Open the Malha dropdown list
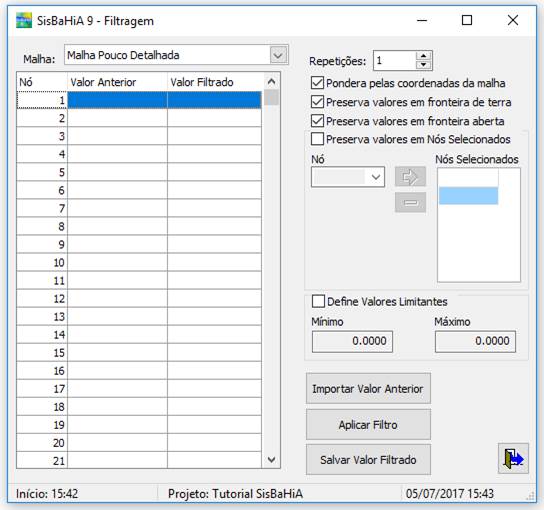This screenshot has height=510, width=544. [279, 55]
